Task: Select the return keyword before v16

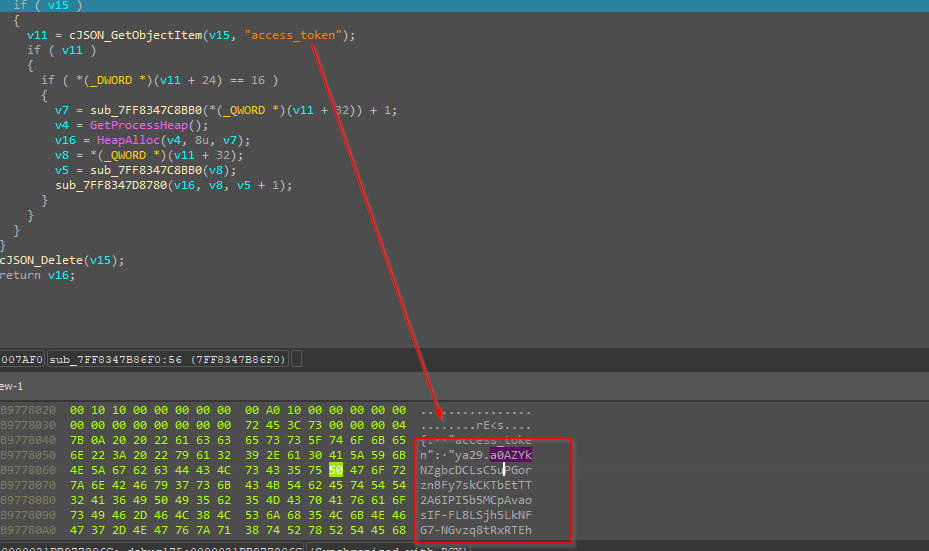Action: click(20, 275)
